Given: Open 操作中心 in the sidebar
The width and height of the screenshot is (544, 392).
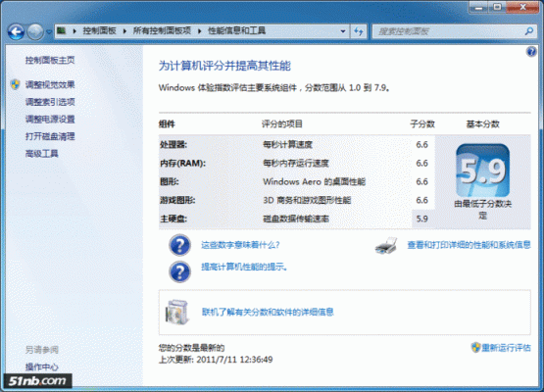Looking at the screenshot, I should point(41,367).
